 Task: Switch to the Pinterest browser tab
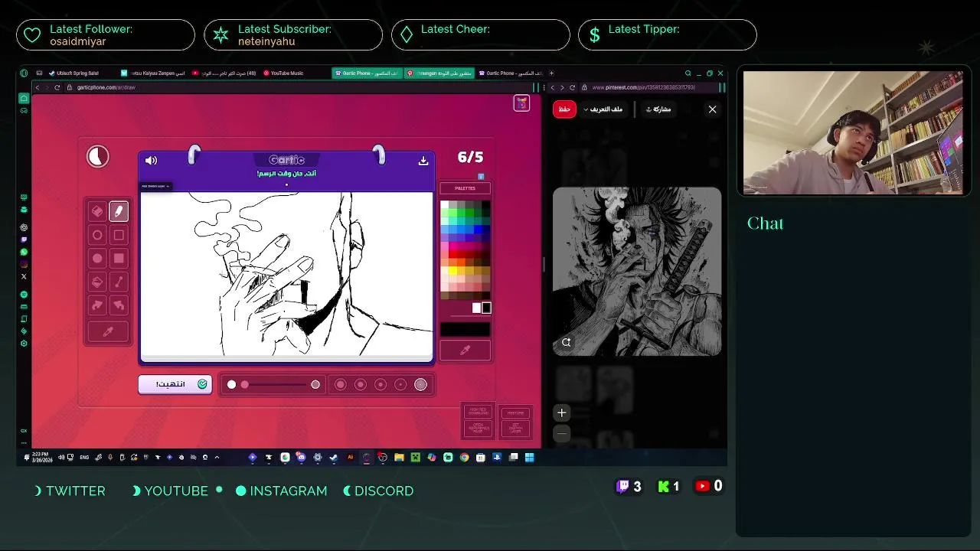coord(439,73)
